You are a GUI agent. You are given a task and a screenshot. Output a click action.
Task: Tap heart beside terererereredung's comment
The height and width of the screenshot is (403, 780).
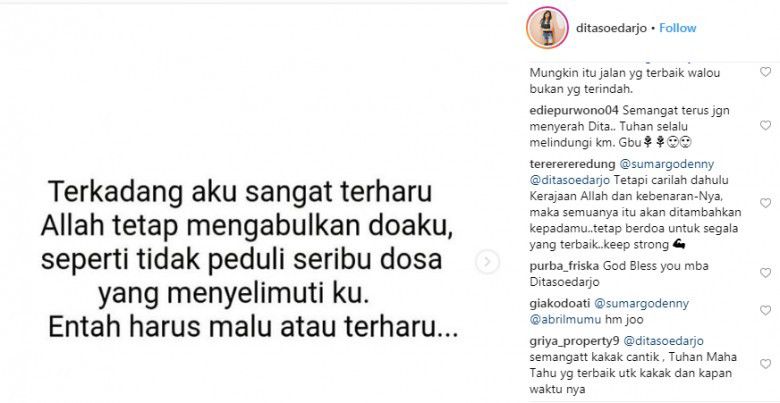pyautogui.click(x=766, y=203)
